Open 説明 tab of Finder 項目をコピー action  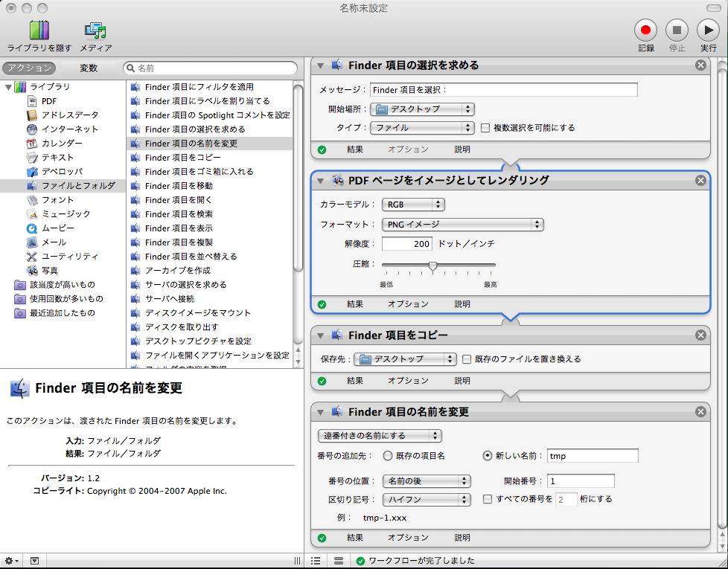[x=462, y=381]
